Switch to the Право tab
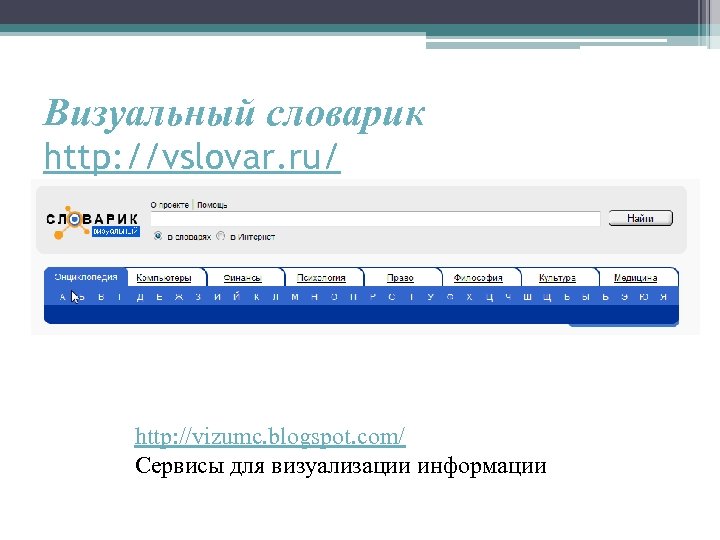This screenshot has width=720, height=540. click(x=400, y=278)
